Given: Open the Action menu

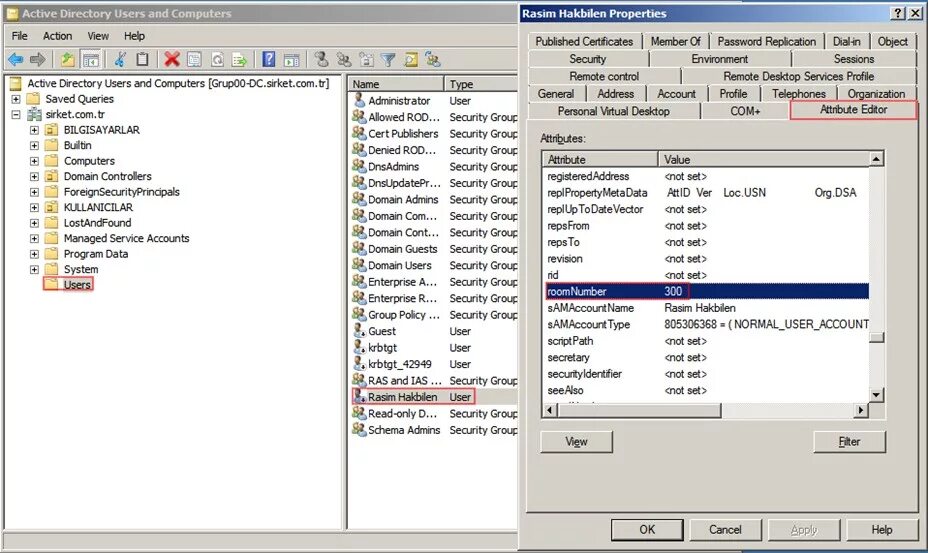Looking at the screenshot, I should click(57, 36).
